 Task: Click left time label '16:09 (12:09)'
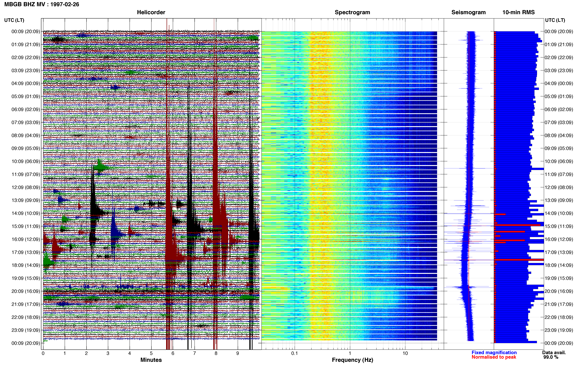(x=26, y=239)
